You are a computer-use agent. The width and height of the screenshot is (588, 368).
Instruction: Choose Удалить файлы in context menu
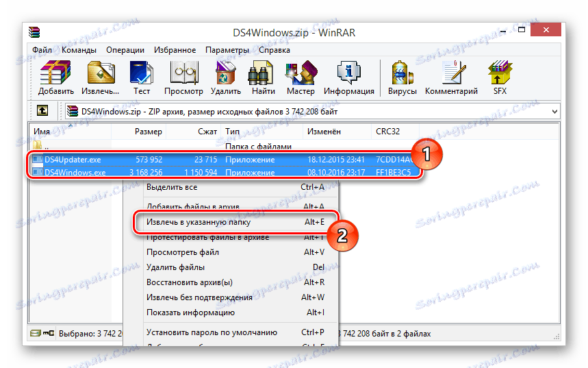(235, 267)
